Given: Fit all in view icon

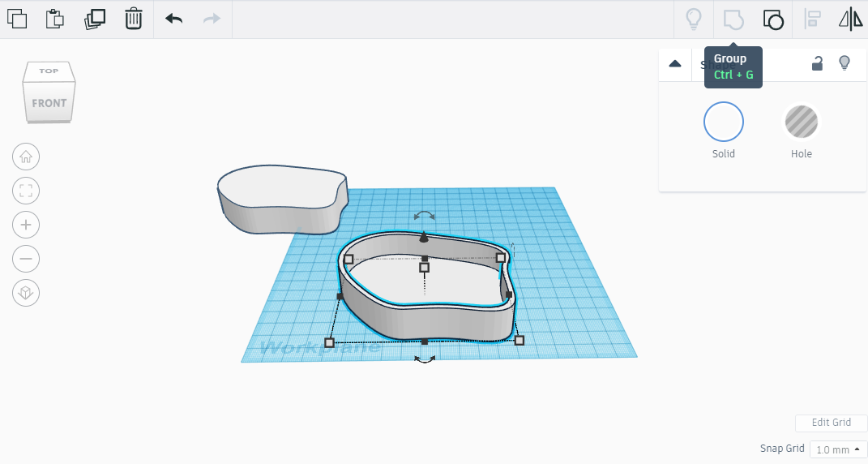Looking at the screenshot, I should 26,191.
